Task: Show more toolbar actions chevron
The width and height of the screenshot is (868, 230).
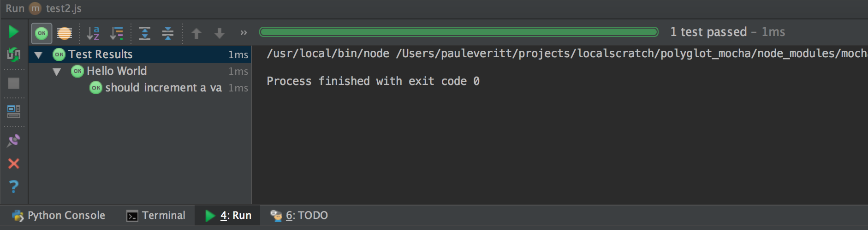Action: point(244,33)
